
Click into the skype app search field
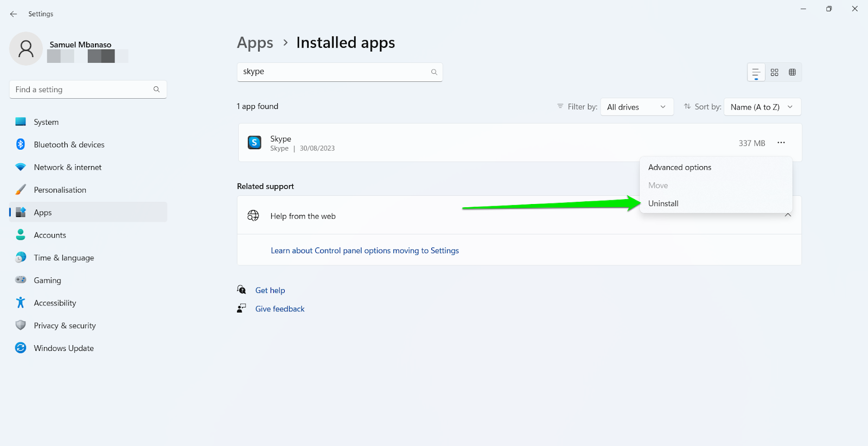point(340,72)
